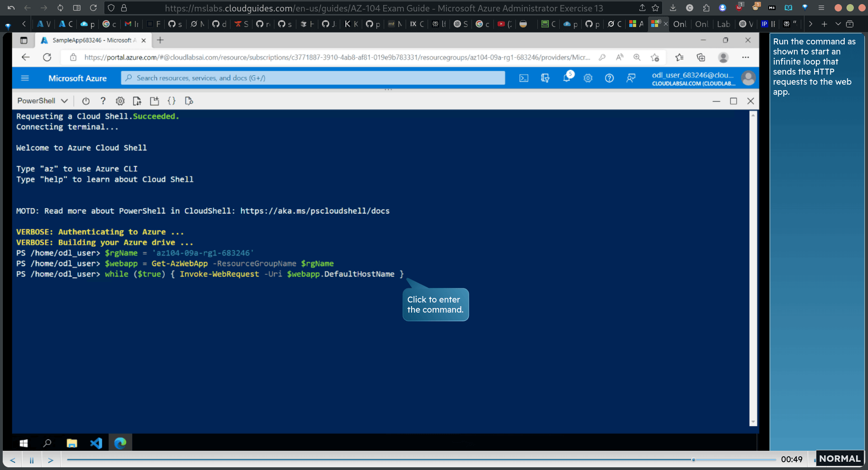Open Azure notifications bell

pos(567,77)
